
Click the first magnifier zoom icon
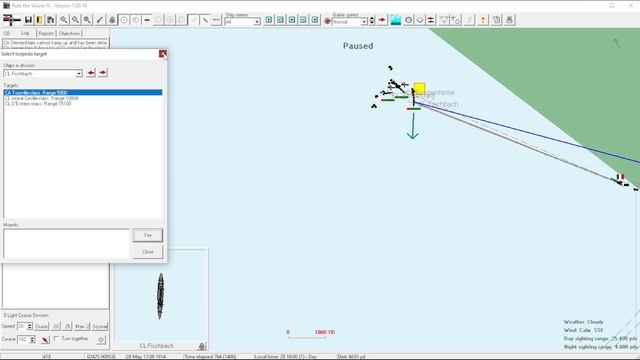coord(64,20)
